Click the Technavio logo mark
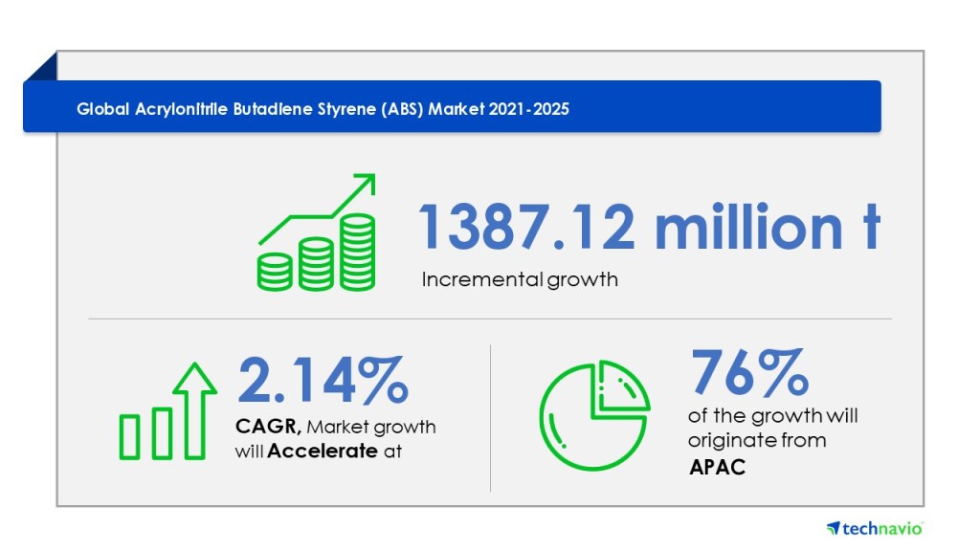Viewport: 980px width, 551px height. 833,528
